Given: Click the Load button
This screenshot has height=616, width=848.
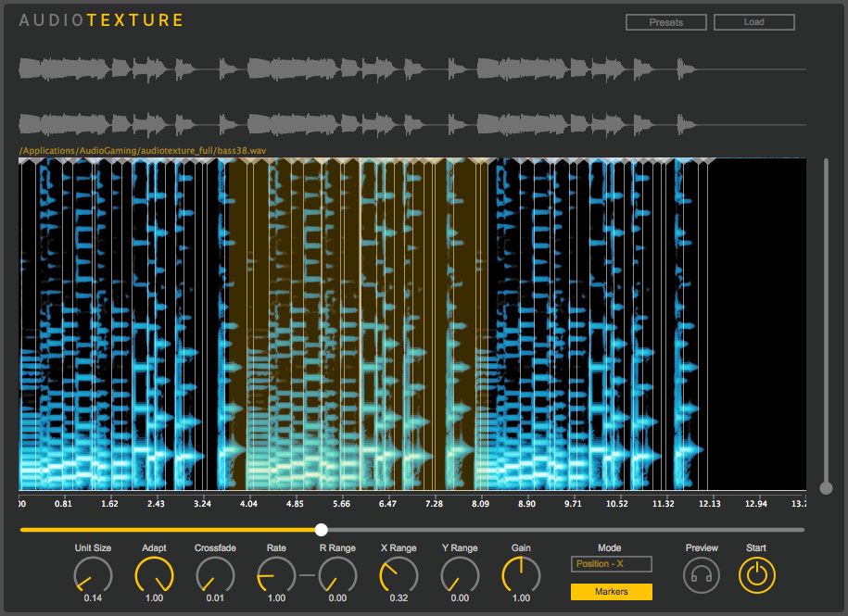Looking at the screenshot, I should (x=753, y=22).
